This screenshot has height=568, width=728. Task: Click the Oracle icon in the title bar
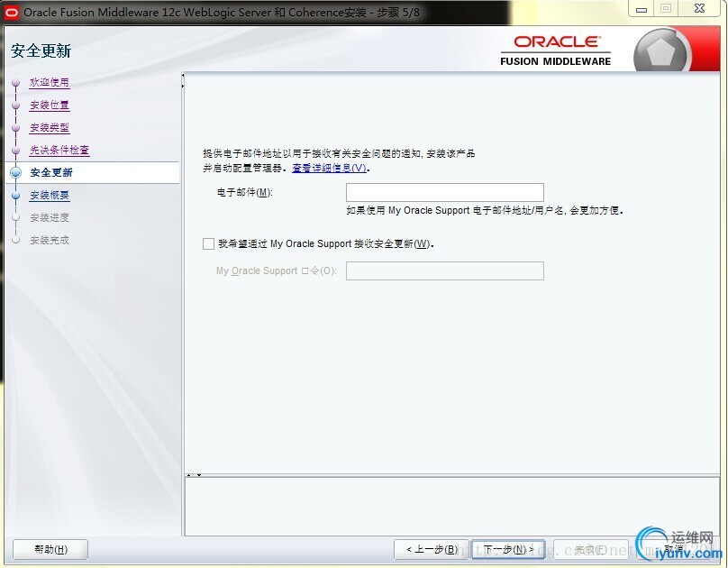click(11, 12)
